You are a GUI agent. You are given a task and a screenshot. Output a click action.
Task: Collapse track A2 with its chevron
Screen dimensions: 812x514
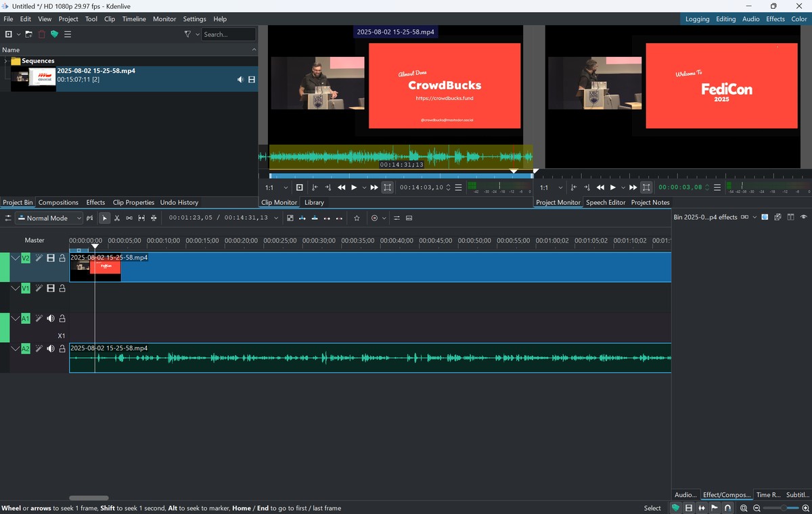point(15,349)
